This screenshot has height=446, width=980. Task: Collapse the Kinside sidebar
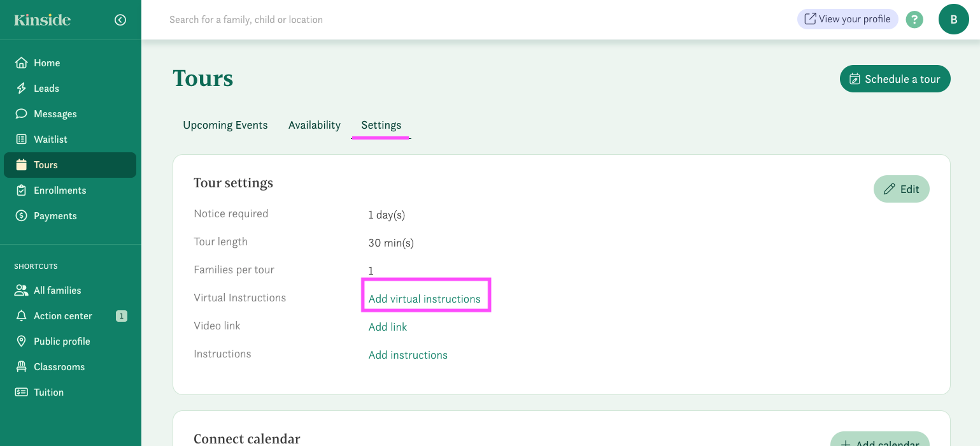(120, 20)
